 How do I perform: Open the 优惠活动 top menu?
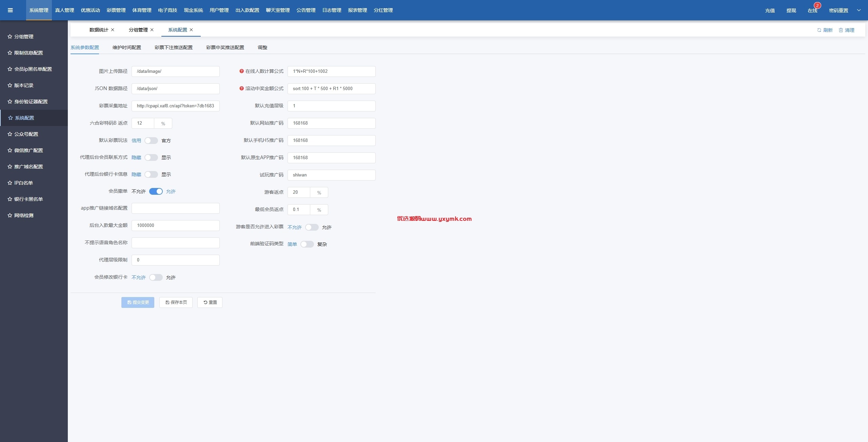click(90, 10)
